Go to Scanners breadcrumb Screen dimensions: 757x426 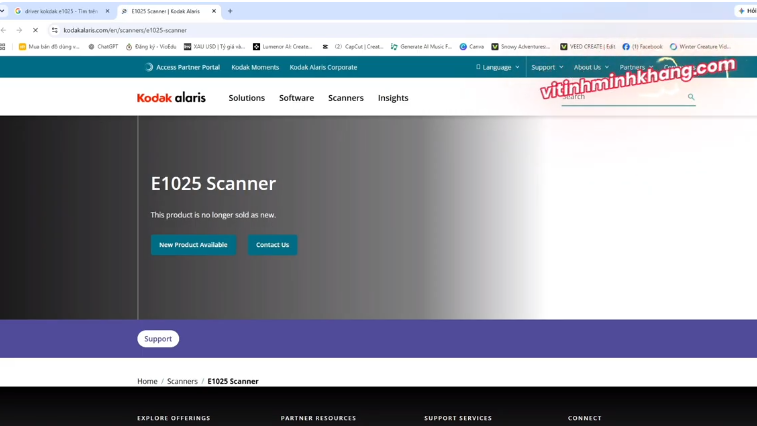(x=182, y=381)
